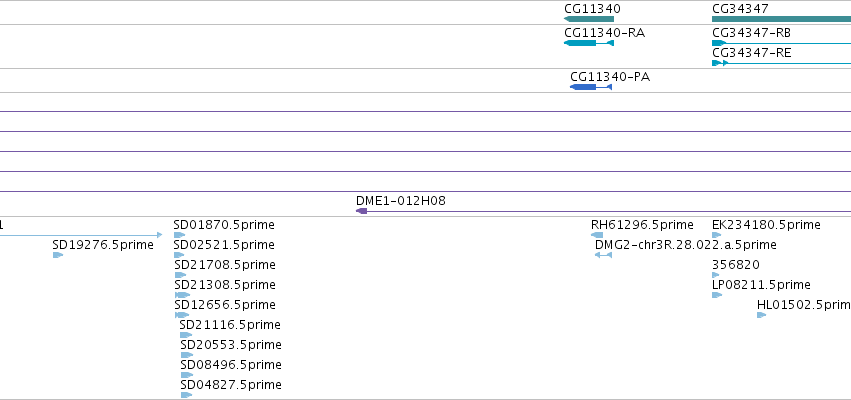
Task: Select the DMG2-chr3R.28.022.a.5prime feature glyph
Action: pos(604,255)
